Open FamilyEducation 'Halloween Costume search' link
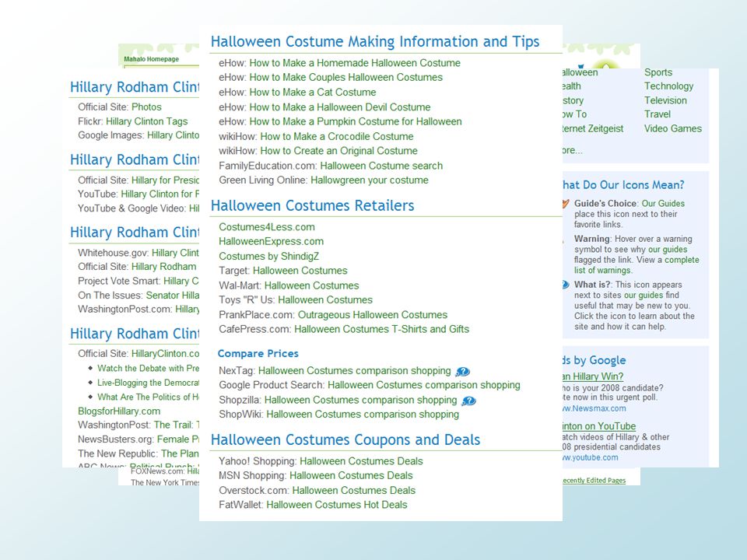Viewport: 747px width, 560px height. (x=381, y=166)
